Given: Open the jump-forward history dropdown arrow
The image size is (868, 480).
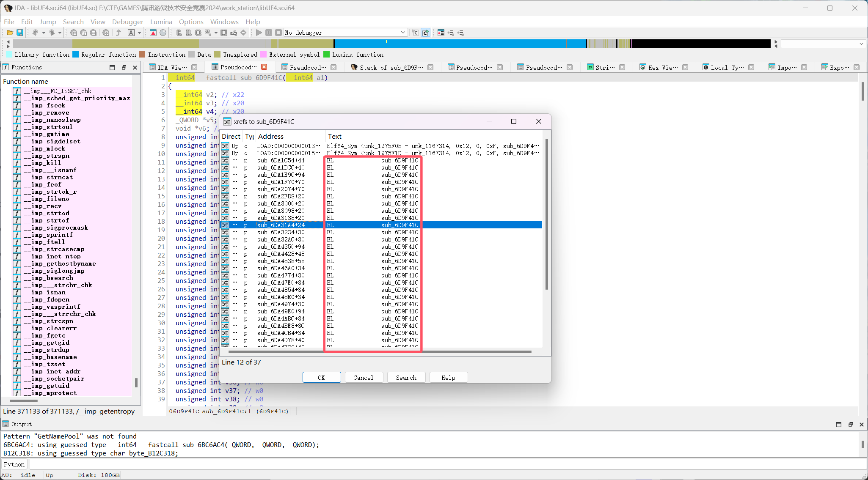Looking at the screenshot, I should coord(60,33).
